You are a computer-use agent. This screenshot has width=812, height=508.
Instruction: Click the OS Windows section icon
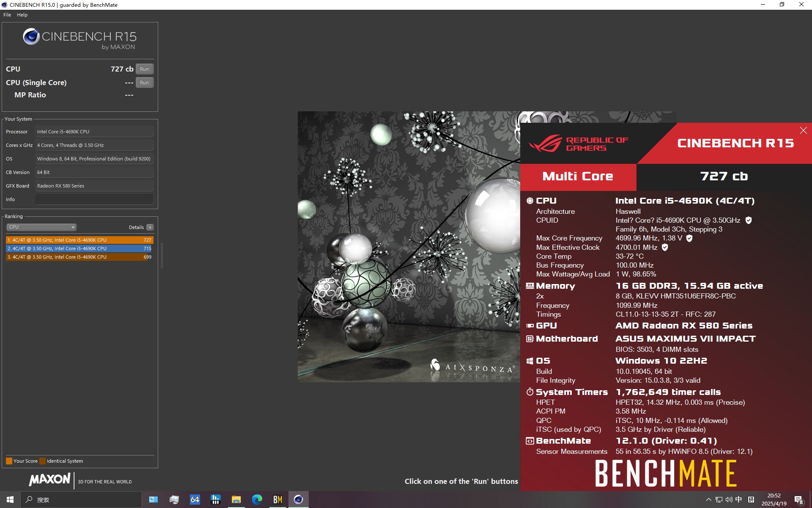click(x=529, y=361)
